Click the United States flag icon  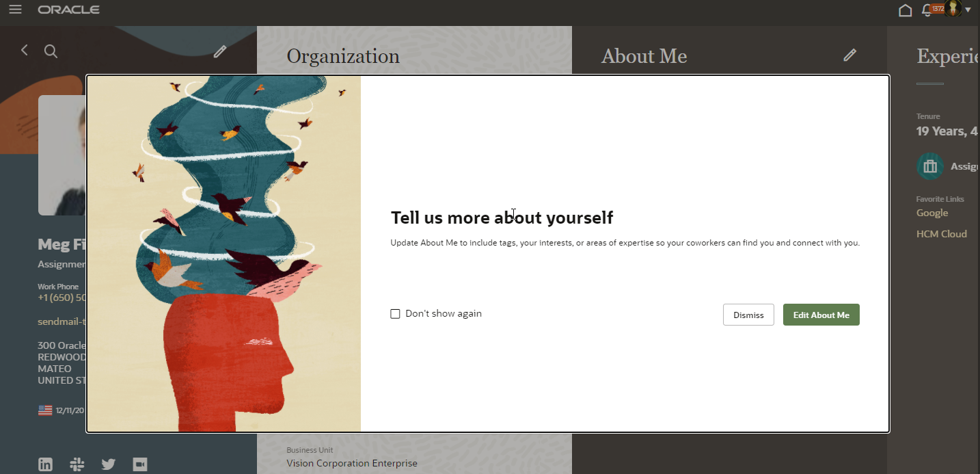45,410
